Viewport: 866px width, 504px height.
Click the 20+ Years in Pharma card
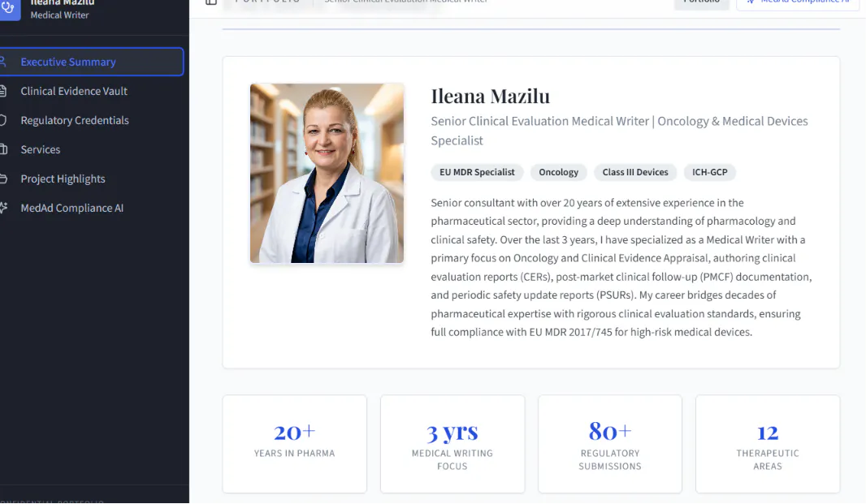coord(294,444)
